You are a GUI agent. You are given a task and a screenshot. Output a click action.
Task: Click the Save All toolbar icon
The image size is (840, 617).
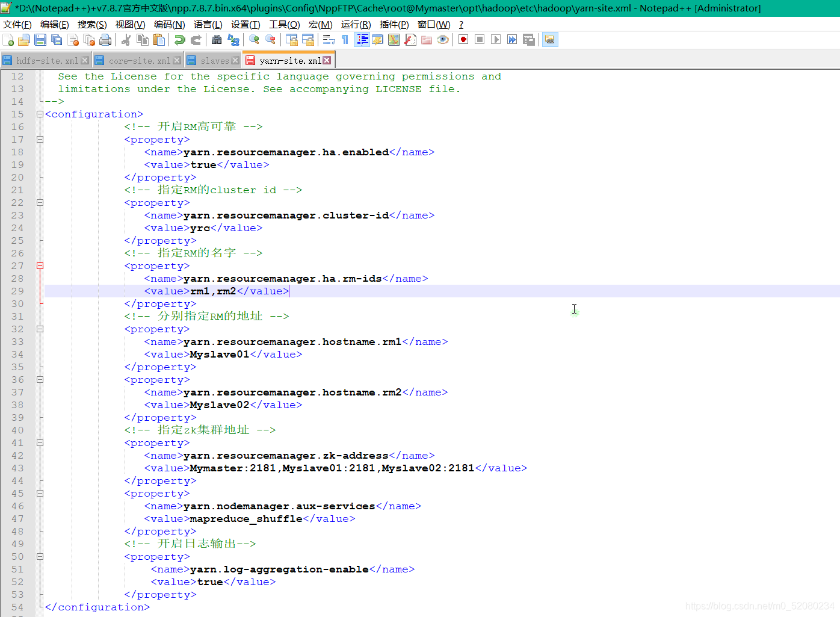pyautogui.click(x=57, y=40)
